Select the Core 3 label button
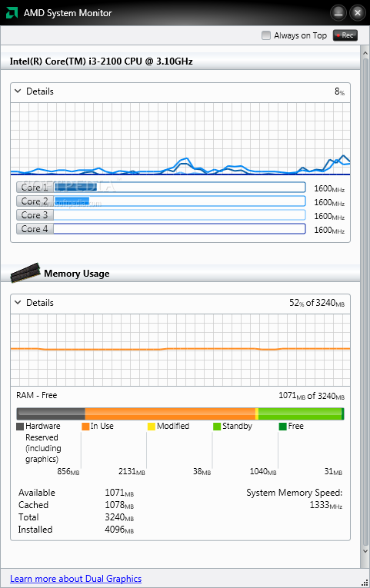The height and width of the screenshot is (588, 370). coord(35,215)
